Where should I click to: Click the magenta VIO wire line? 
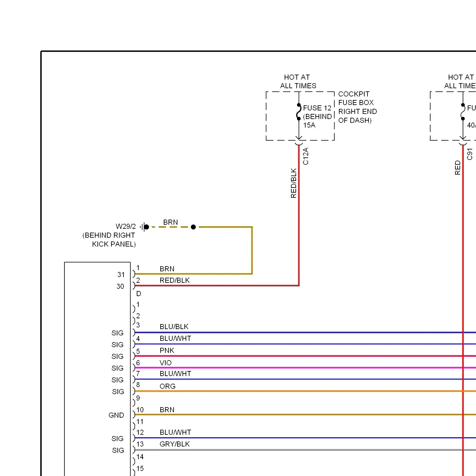pos(305,368)
